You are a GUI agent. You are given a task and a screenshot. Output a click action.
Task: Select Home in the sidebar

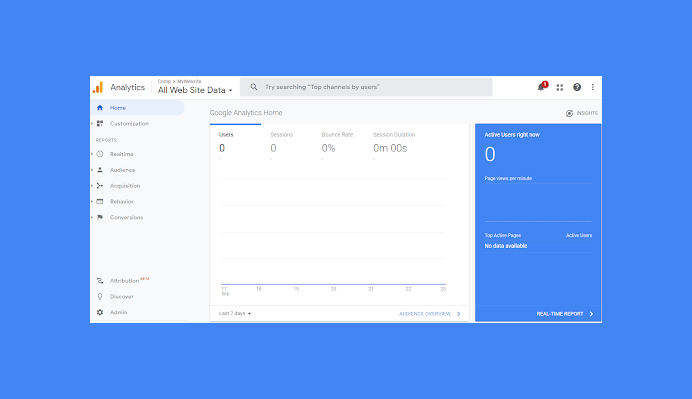click(137, 108)
